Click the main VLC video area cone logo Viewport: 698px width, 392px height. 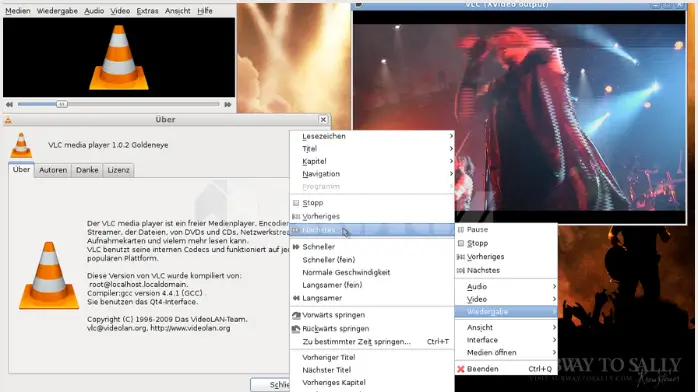tap(118, 57)
